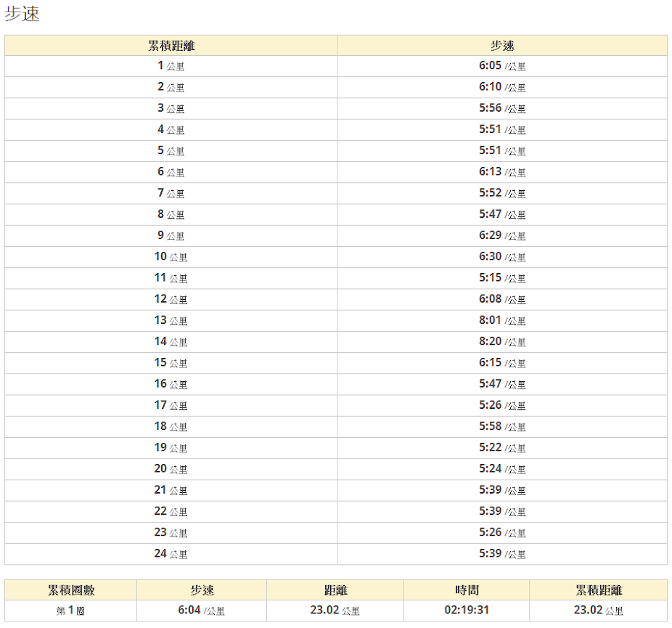Select the 1 公里 distance cell
The image size is (672, 628).
(x=171, y=66)
